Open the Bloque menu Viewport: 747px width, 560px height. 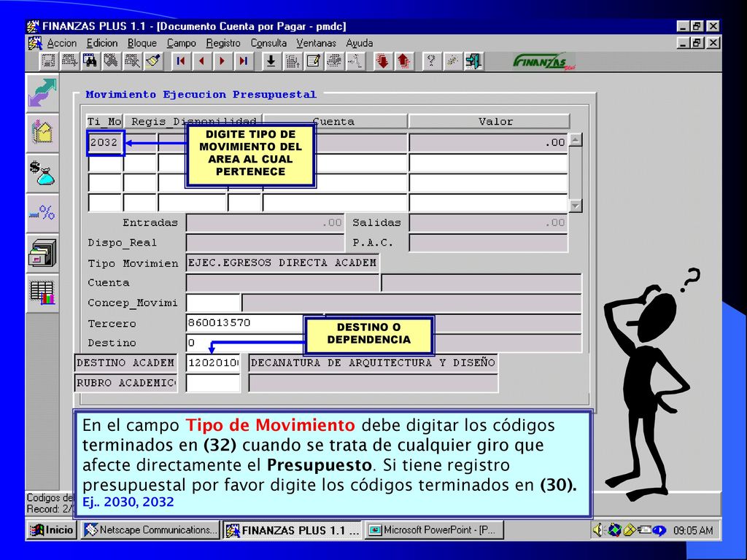[x=142, y=43]
